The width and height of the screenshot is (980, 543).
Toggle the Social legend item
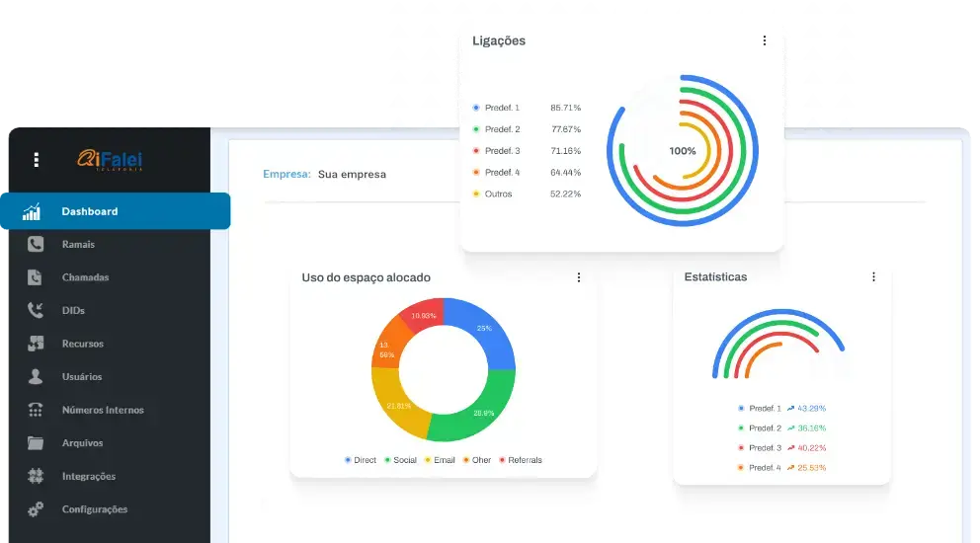(401, 460)
